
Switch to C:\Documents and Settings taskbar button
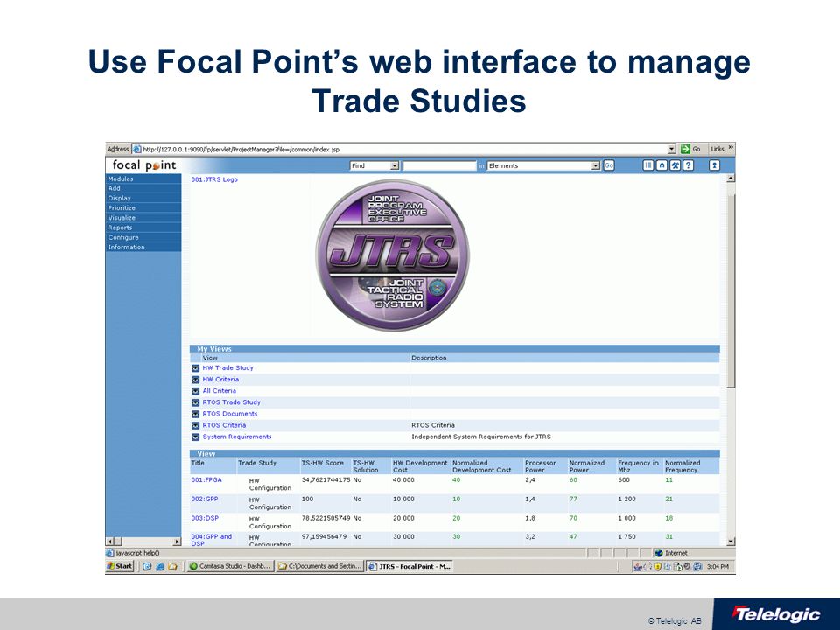(x=320, y=566)
